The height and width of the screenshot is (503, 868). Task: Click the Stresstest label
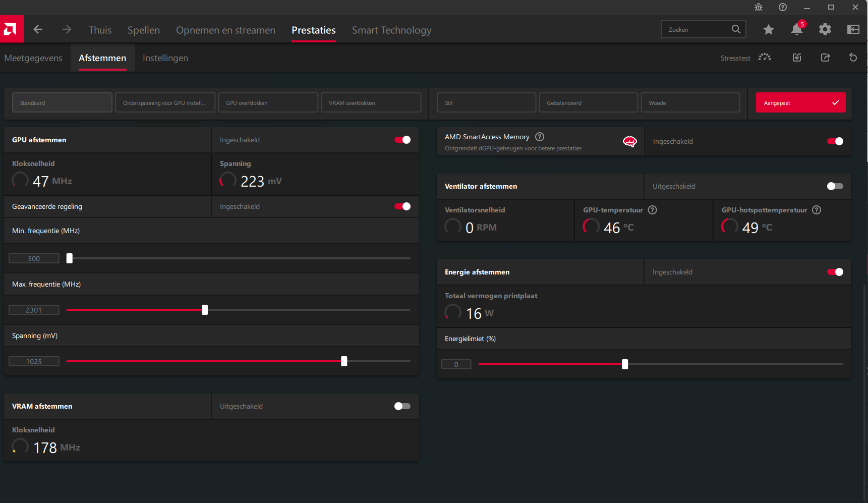[735, 58]
